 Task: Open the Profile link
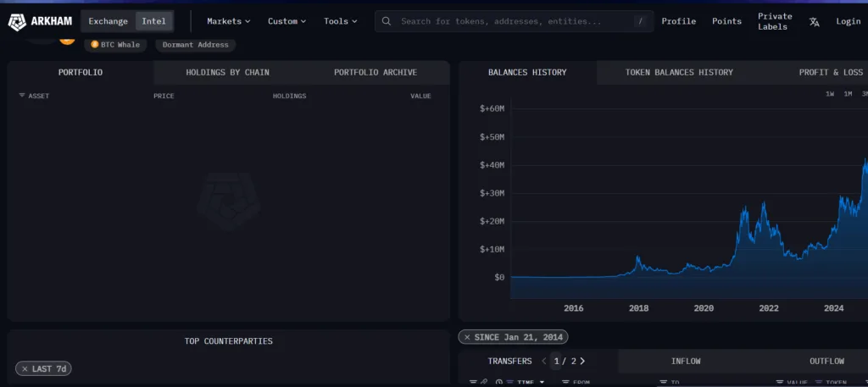coord(679,21)
